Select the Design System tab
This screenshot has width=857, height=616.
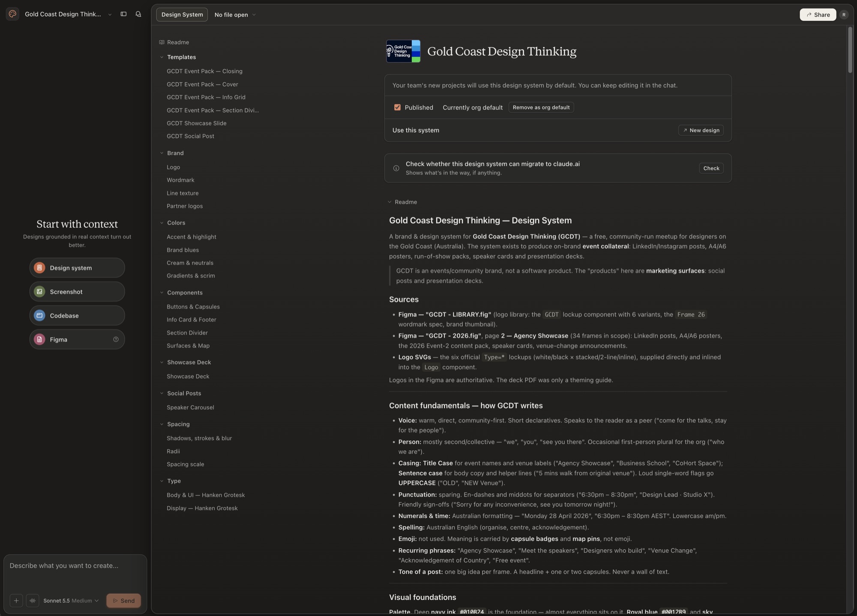(182, 15)
